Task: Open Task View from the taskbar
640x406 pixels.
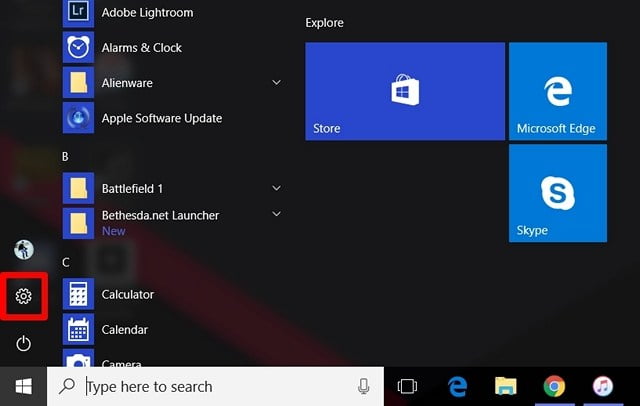Action: tap(407, 386)
